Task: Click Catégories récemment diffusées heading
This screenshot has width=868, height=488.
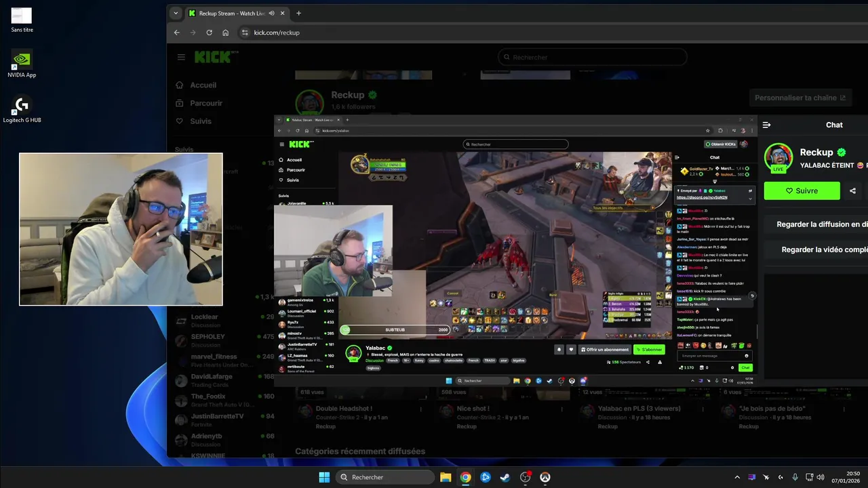Action: click(x=360, y=451)
